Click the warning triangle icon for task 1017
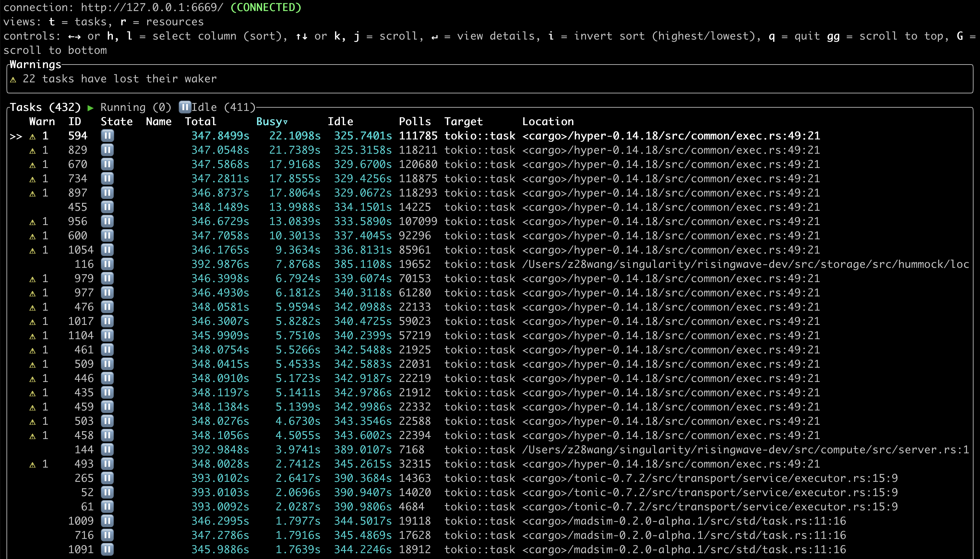The image size is (980, 559). 33,322
